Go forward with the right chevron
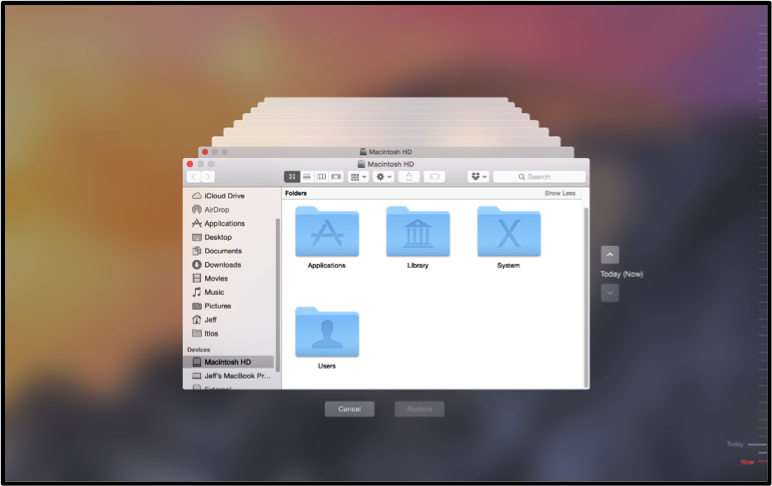This screenshot has height=486, width=772. coord(208,177)
